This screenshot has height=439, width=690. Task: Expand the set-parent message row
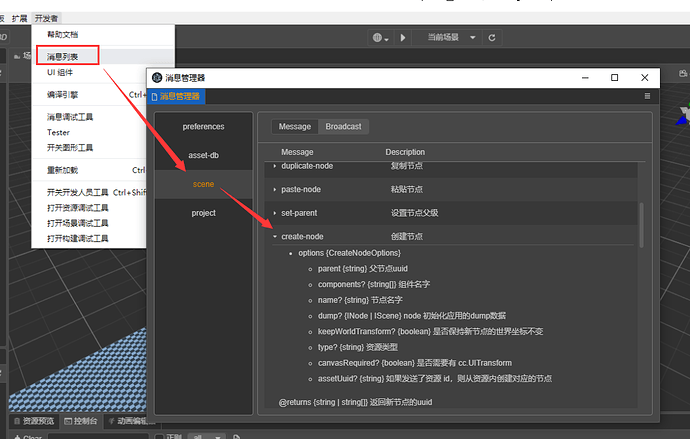point(275,213)
